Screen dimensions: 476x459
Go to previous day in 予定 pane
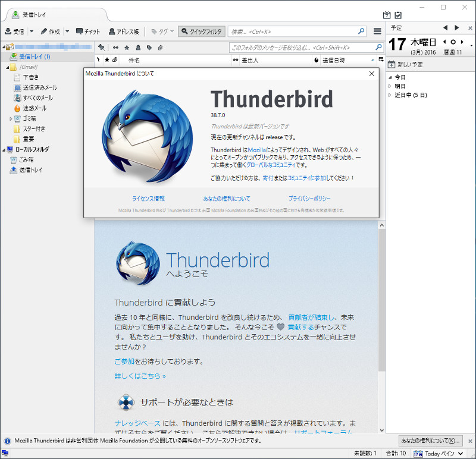point(445,27)
